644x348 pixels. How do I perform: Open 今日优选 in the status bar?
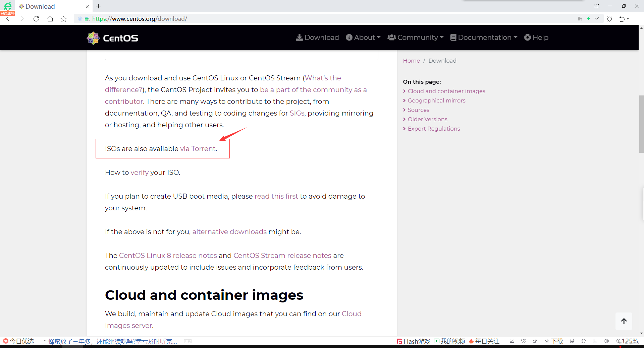[x=19, y=341]
